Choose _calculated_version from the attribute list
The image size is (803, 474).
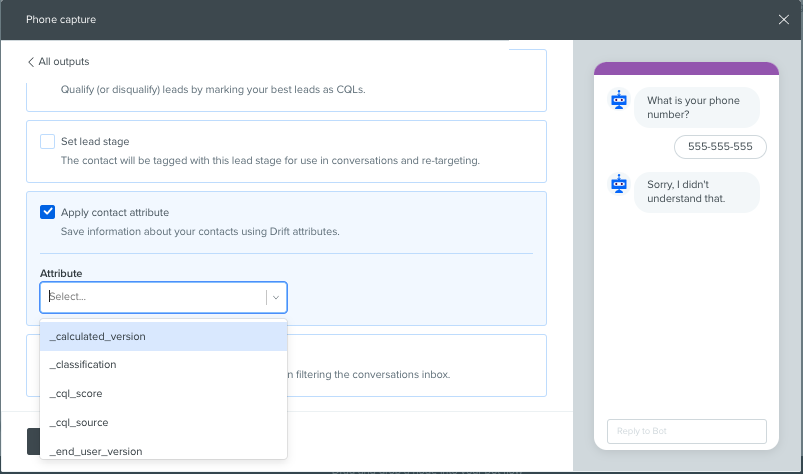(163, 336)
